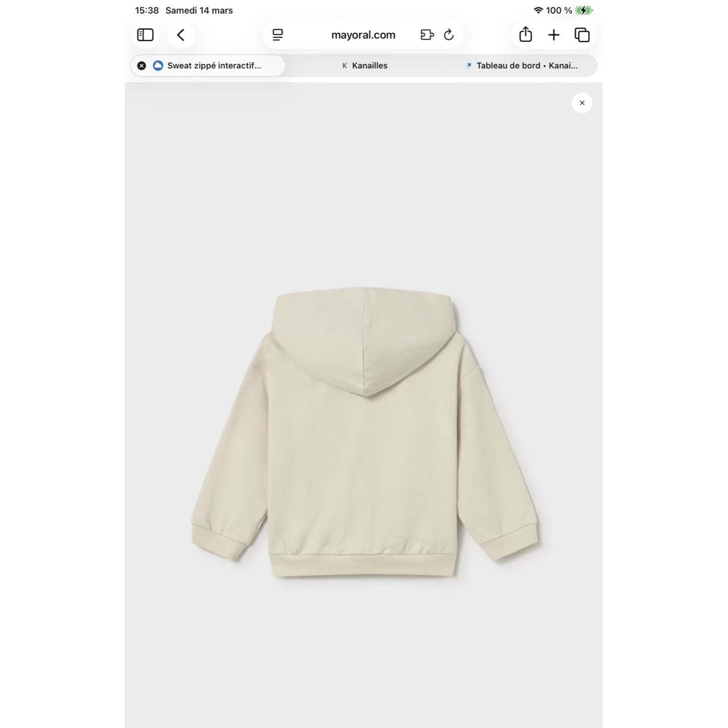Go back to the previous page
Viewport: 728px width, 728px height.
coord(180,35)
